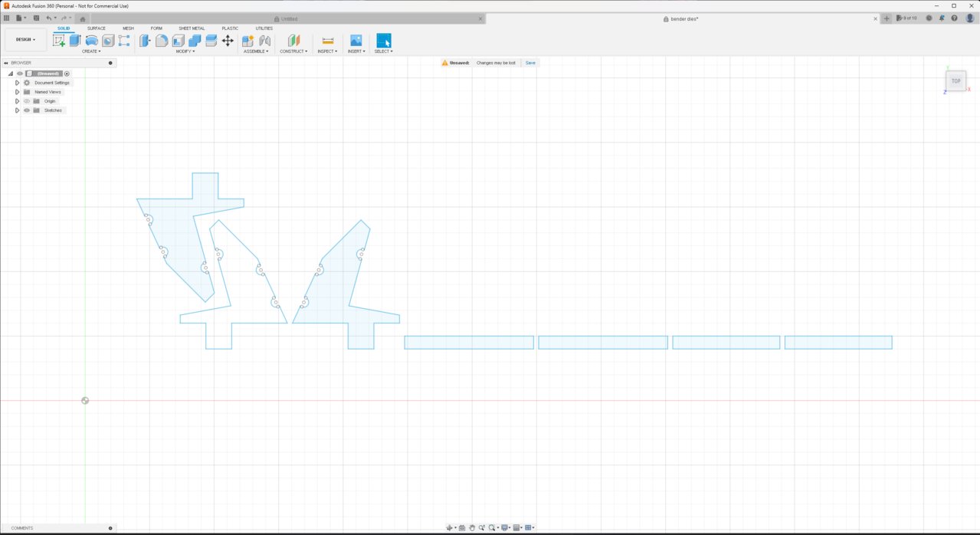Image resolution: width=980 pixels, height=535 pixels.
Task: Go to the Home tab icon
Action: [x=83, y=18]
